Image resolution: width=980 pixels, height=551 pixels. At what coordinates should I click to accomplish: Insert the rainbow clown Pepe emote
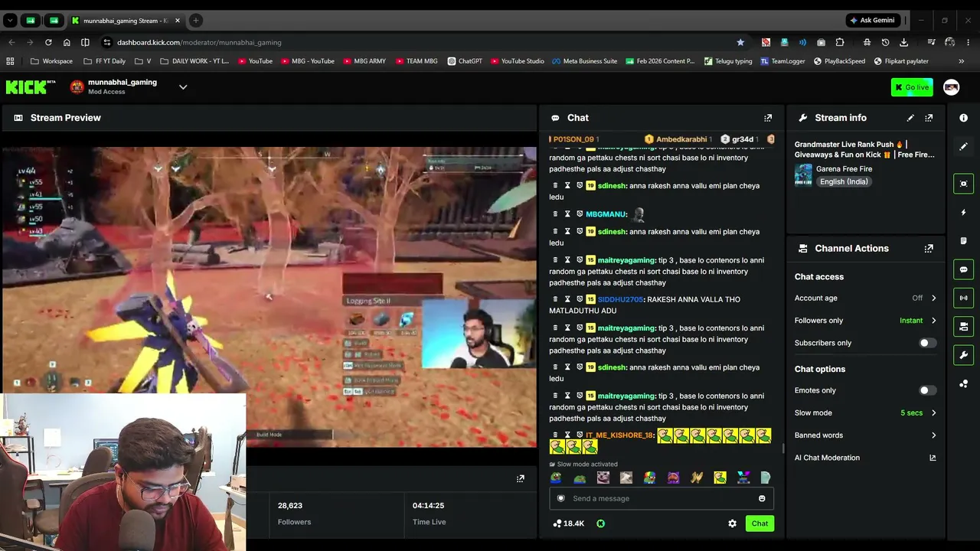pyautogui.click(x=650, y=478)
